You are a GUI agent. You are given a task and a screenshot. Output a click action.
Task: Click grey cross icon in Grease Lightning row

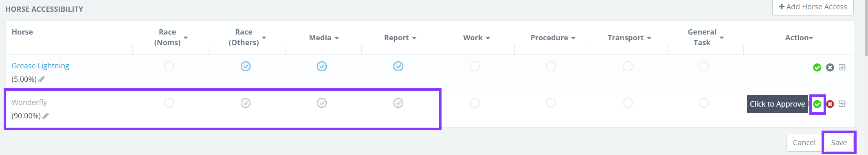point(830,68)
